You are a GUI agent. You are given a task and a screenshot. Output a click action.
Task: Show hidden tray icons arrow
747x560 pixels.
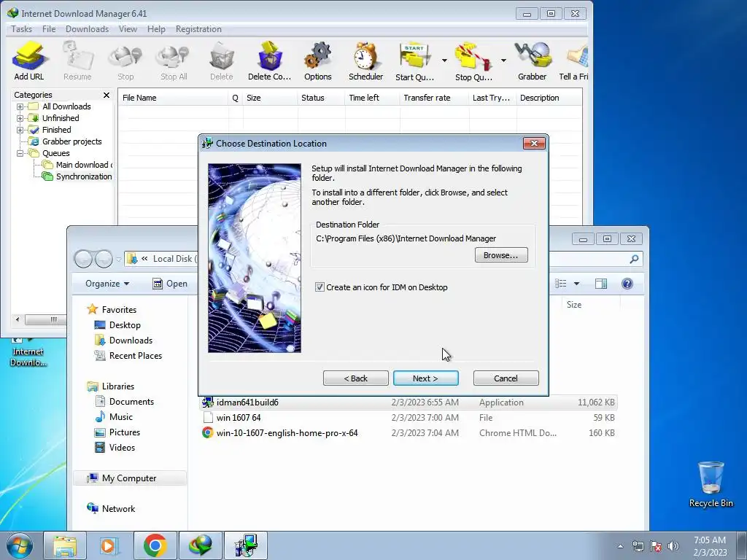point(620,546)
